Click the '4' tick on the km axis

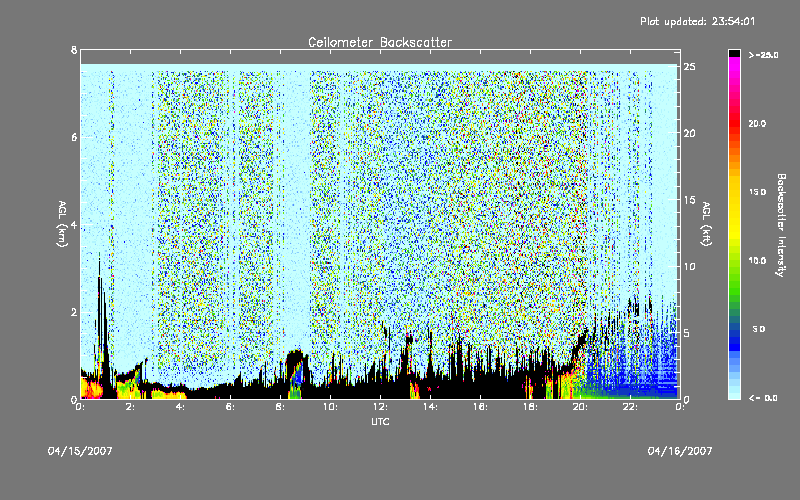[74, 224]
